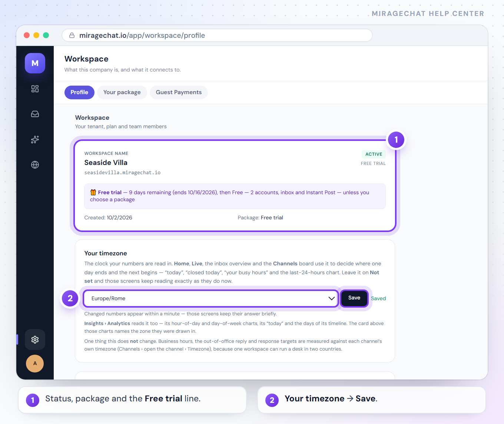Switch to the Guest Payments tab
Image resolution: width=504 pixels, height=424 pixels.
(x=179, y=92)
